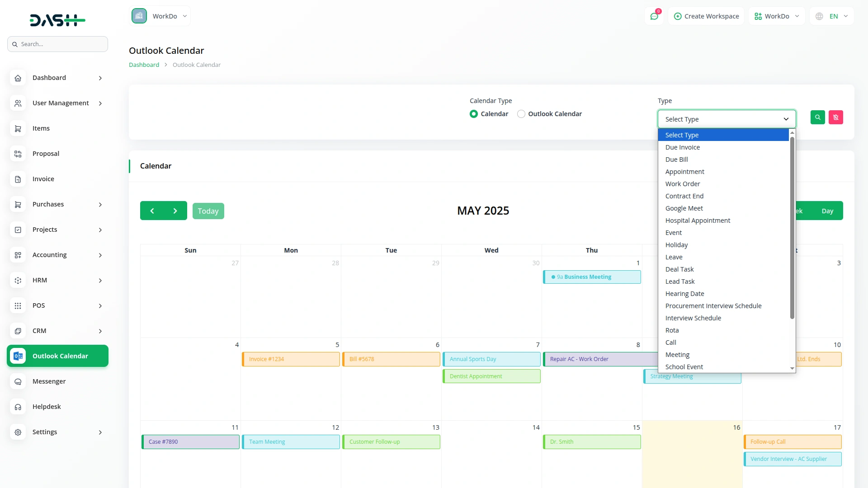Click the Invoice sidebar icon

pyautogui.click(x=18, y=179)
